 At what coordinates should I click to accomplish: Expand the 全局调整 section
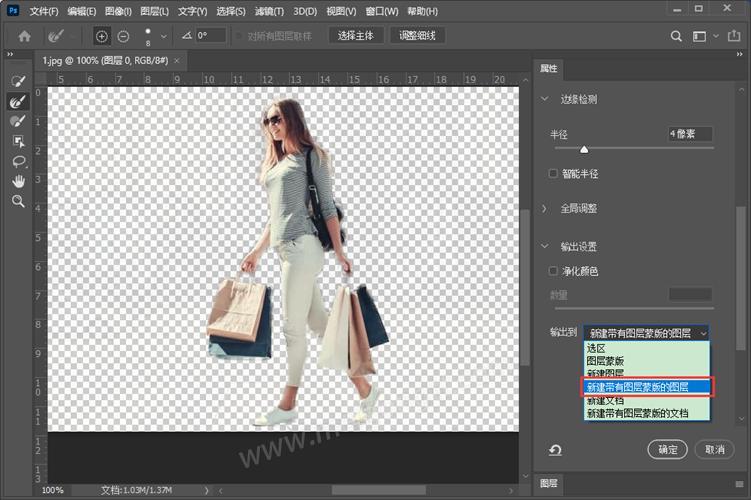point(545,208)
